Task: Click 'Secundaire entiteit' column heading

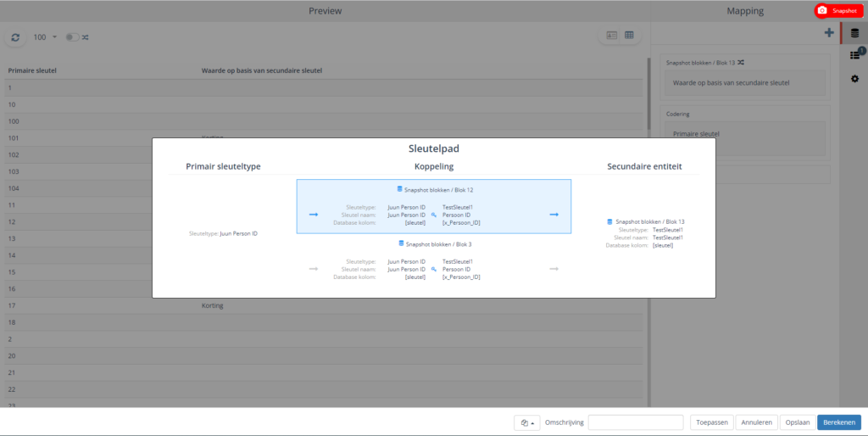Action: (x=644, y=166)
